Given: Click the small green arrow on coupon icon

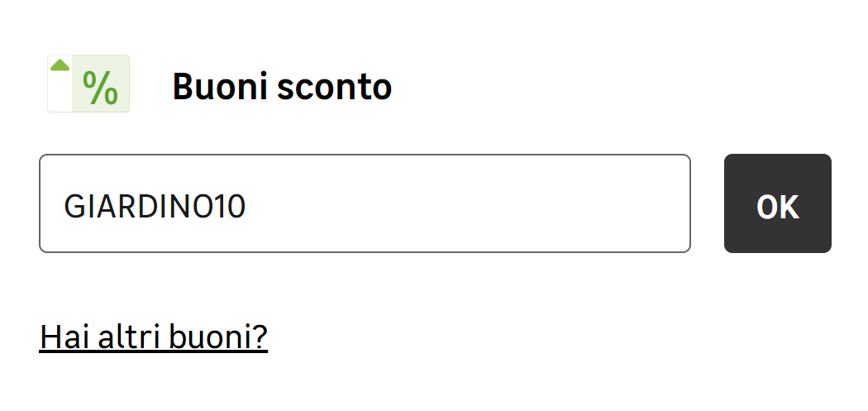Looking at the screenshot, I should pyautogui.click(x=60, y=65).
